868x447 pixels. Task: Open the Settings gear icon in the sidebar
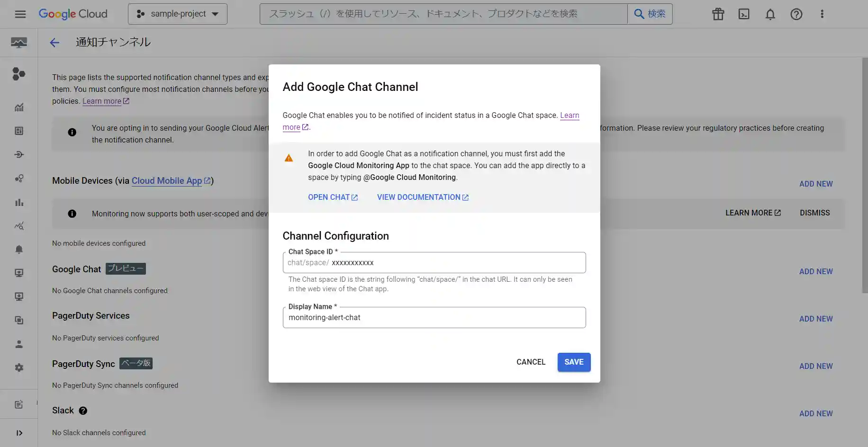(x=19, y=368)
